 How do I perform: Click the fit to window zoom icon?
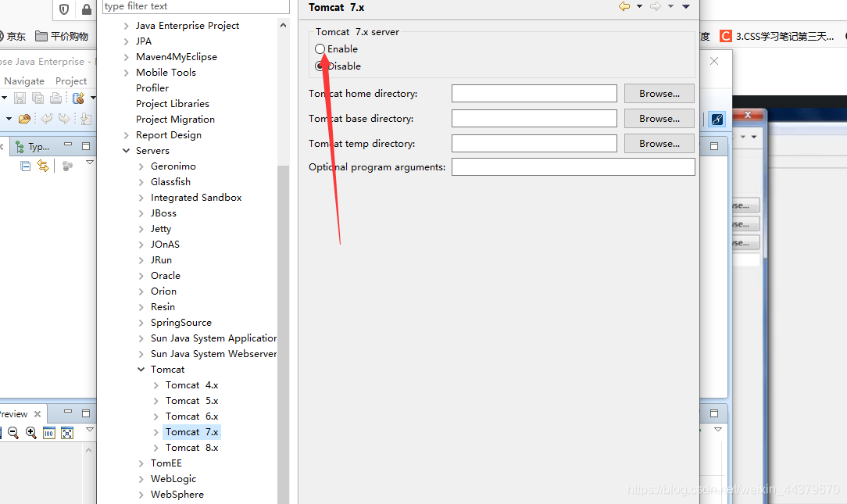(67, 433)
